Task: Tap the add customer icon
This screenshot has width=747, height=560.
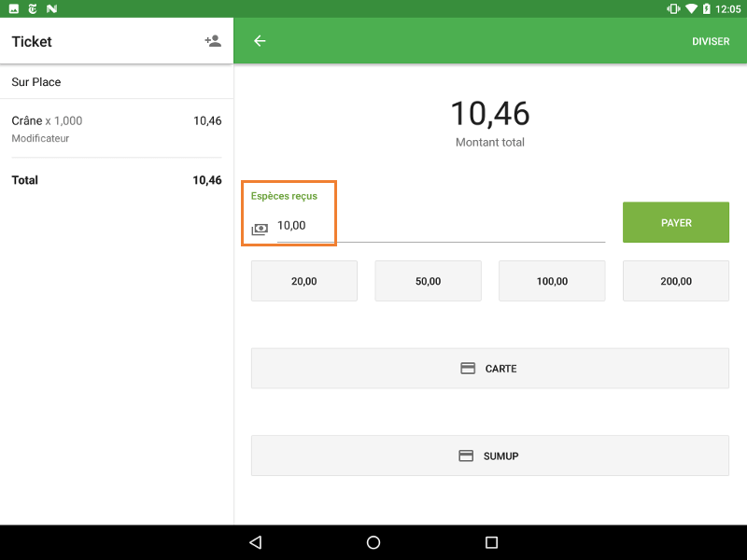Action: click(x=213, y=41)
